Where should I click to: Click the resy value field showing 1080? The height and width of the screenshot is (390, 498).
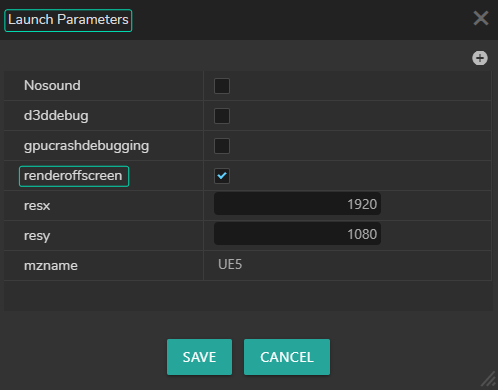297,234
